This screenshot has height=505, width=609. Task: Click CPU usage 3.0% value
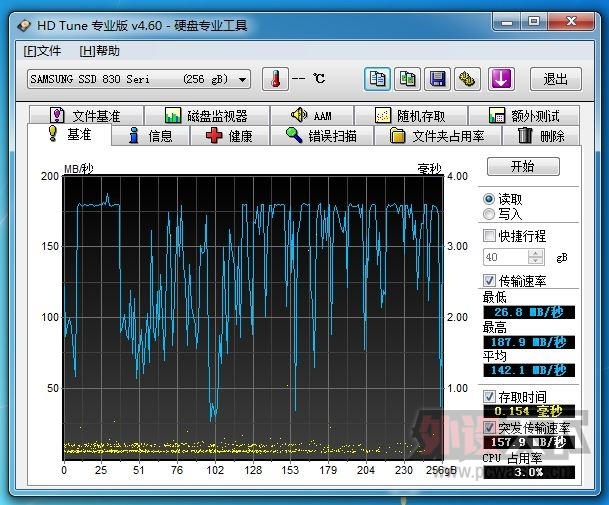[529, 472]
